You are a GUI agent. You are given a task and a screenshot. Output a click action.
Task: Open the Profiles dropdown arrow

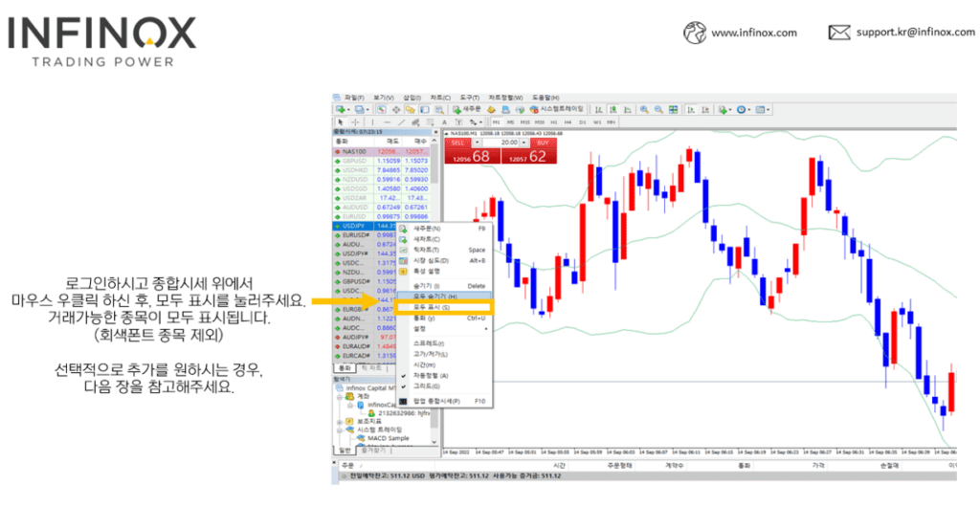click(x=367, y=110)
